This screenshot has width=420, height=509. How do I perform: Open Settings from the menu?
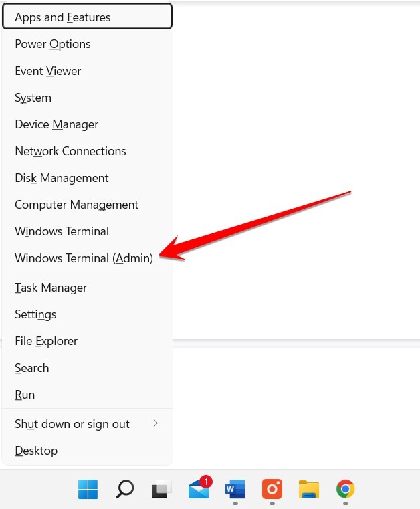(87, 314)
